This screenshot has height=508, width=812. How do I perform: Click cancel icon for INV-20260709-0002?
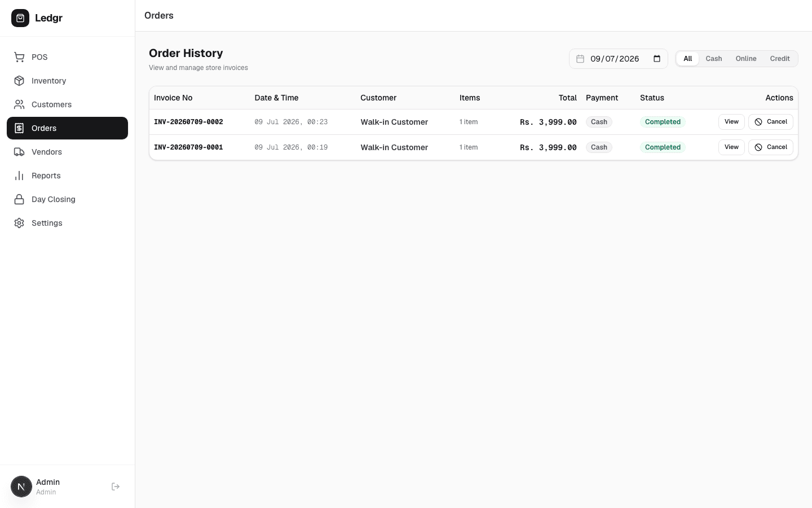[758, 122]
